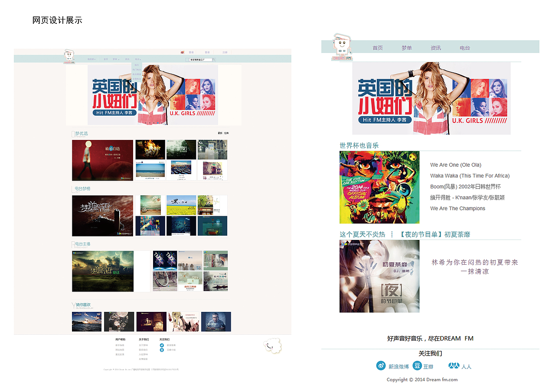This screenshot has width=555, height=392.
Task: Click the 登录 link beside the Weibo icon
Action: pyautogui.click(x=191, y=52)
